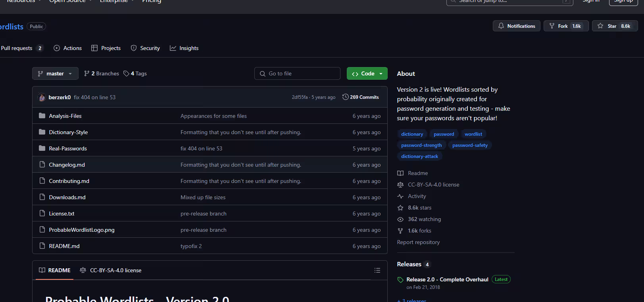Open the README.md file
Image resolution: width=644 pixels, height=302 pixels.
click(x=64, y=246)
